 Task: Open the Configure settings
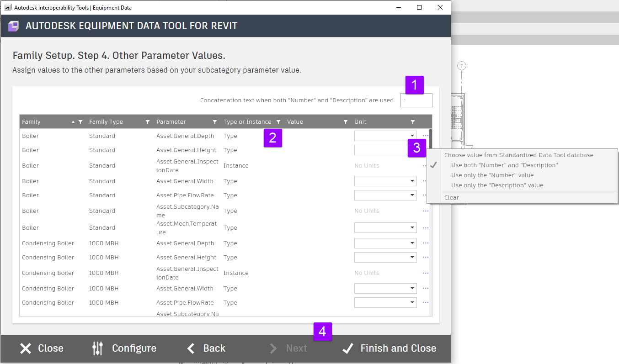124,348
